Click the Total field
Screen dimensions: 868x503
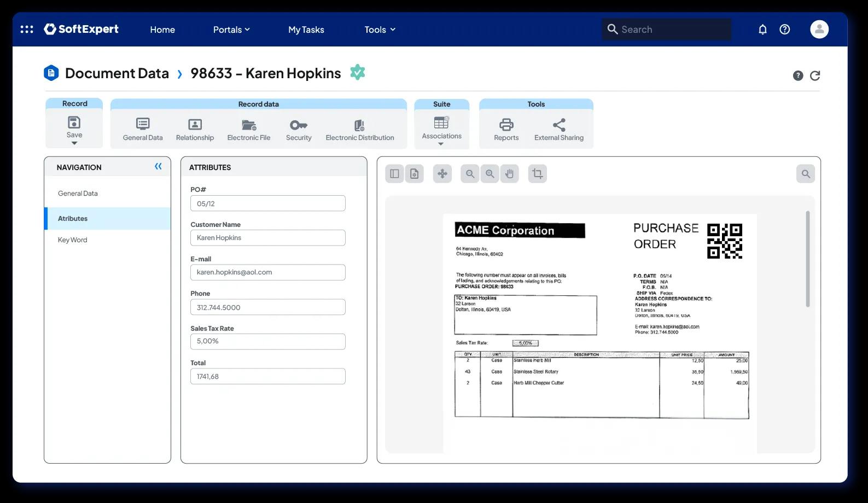pyautogui.click(x=268, y=376)
